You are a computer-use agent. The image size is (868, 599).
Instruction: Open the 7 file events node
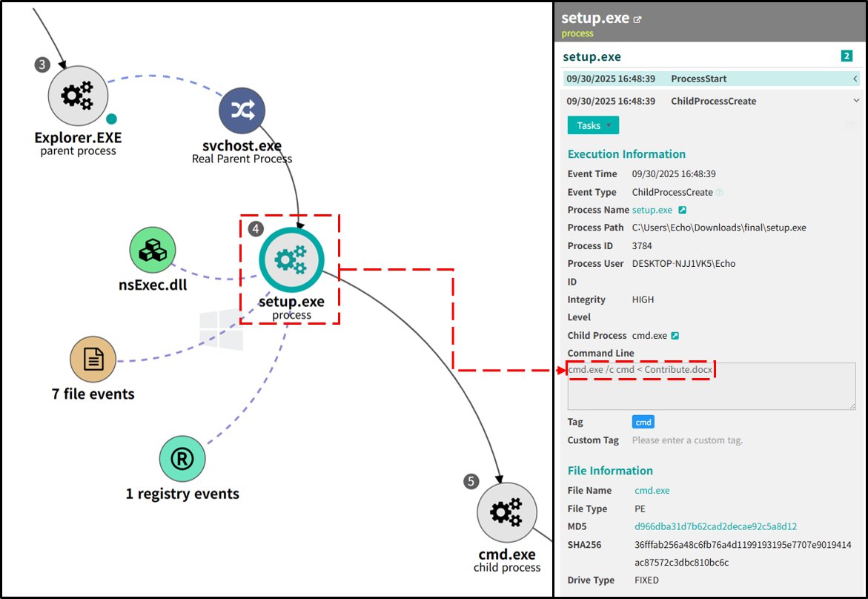point(93,360)
